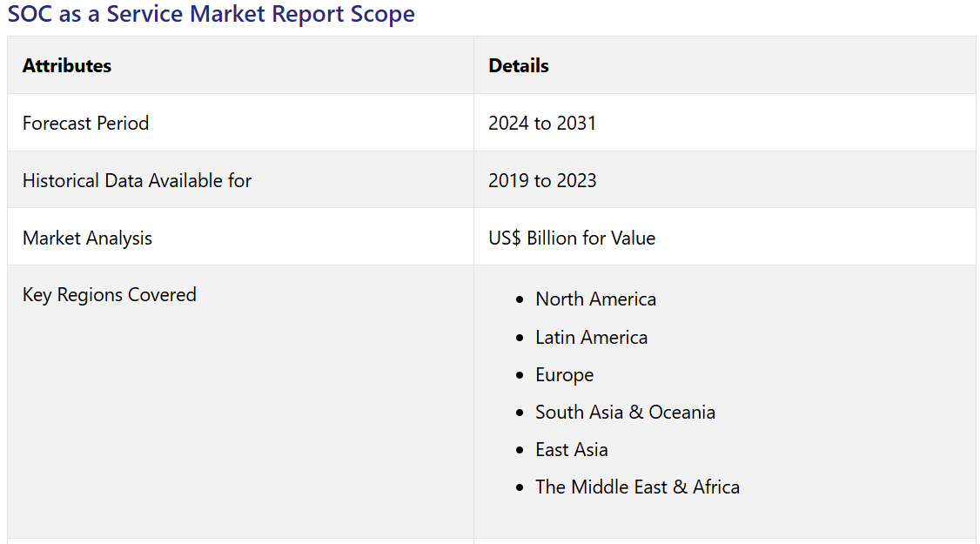980x544 pixels.
Task: Select the 'East Asia' list item
Action: point(571,449)
